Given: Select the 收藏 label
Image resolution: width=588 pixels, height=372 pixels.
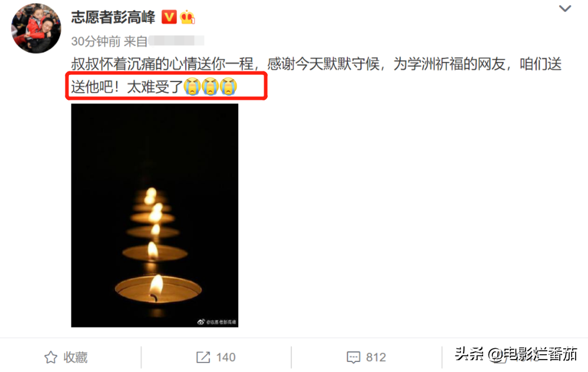Looking at the screenshot, I should [x=75, y=357].
